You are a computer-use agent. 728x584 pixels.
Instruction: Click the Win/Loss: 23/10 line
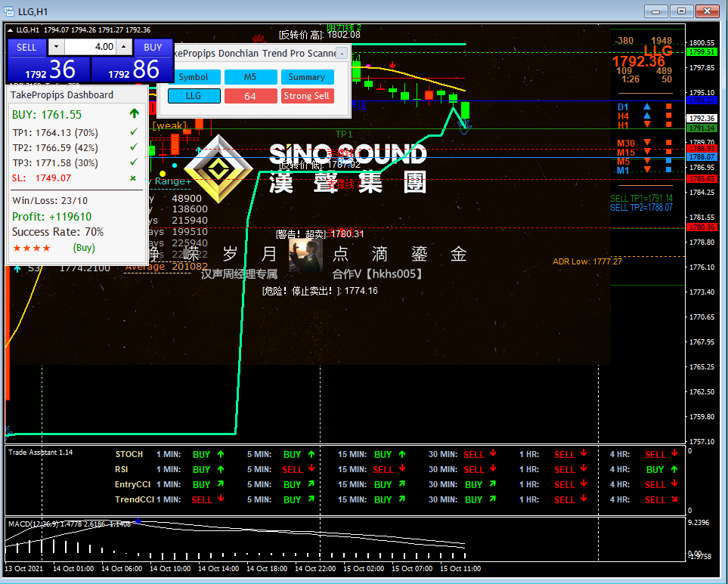coord(50,200)
